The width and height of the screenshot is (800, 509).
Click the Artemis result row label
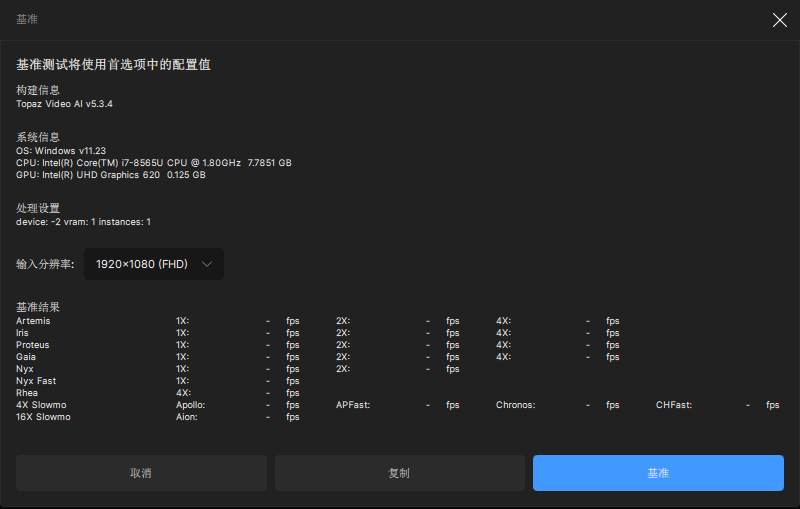(33, 321)
